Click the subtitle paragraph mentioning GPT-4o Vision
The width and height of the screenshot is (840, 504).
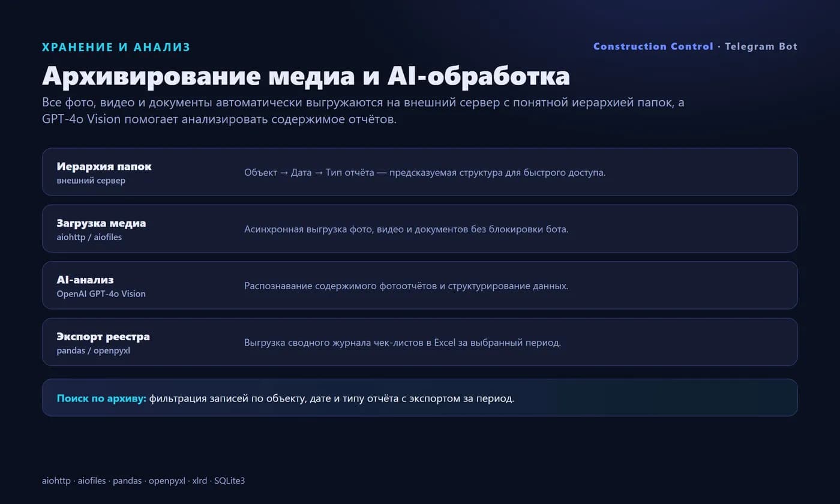click(363, 111)
